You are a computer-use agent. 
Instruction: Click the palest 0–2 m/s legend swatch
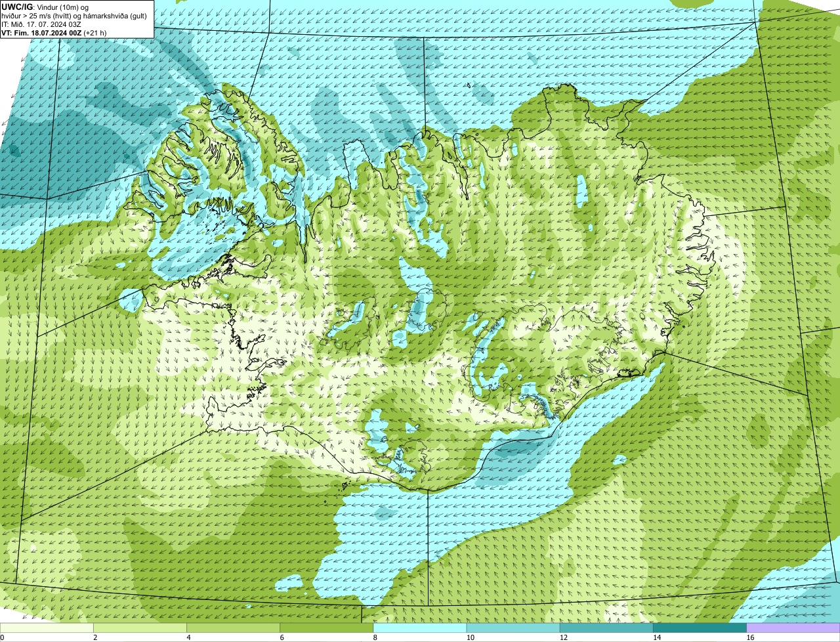pos(47,628)
